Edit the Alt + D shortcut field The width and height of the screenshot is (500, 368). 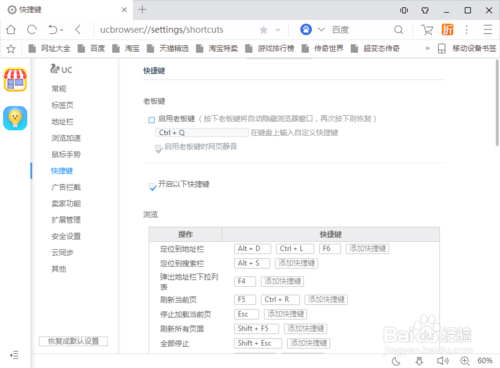click(x=252, y=248)
